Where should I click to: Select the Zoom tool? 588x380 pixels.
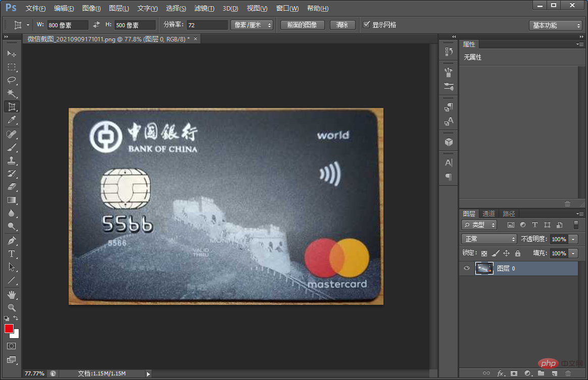pos(12,308)
